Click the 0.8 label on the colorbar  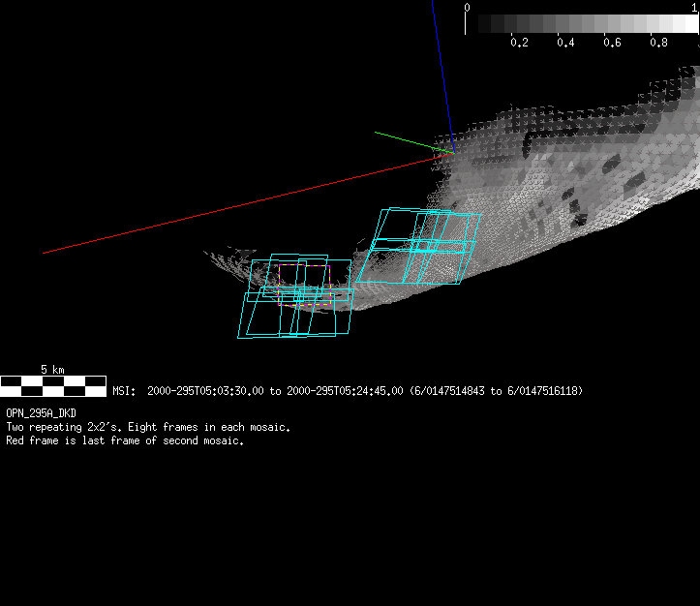(x=658, y=43)
